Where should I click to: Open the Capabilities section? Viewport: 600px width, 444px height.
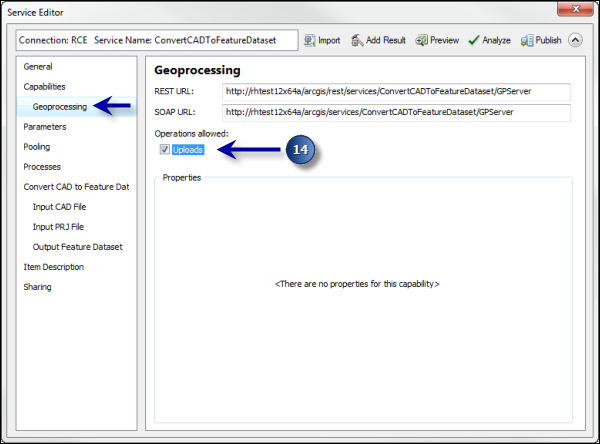tap(44, 87)
